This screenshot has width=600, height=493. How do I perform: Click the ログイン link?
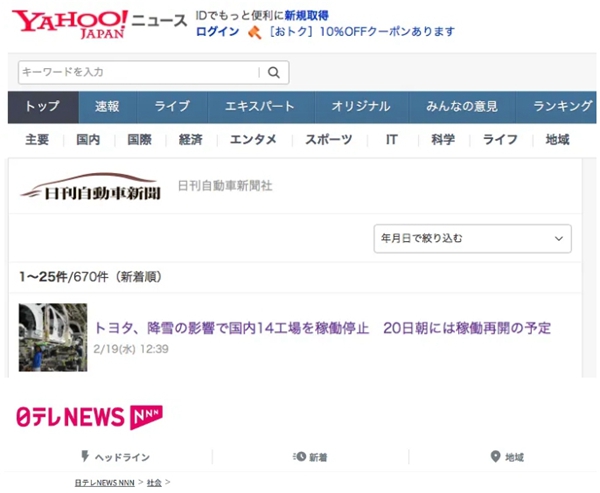point(217,32)
